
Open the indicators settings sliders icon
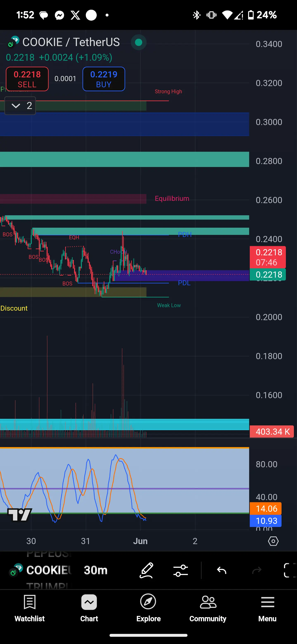[181, 570]
